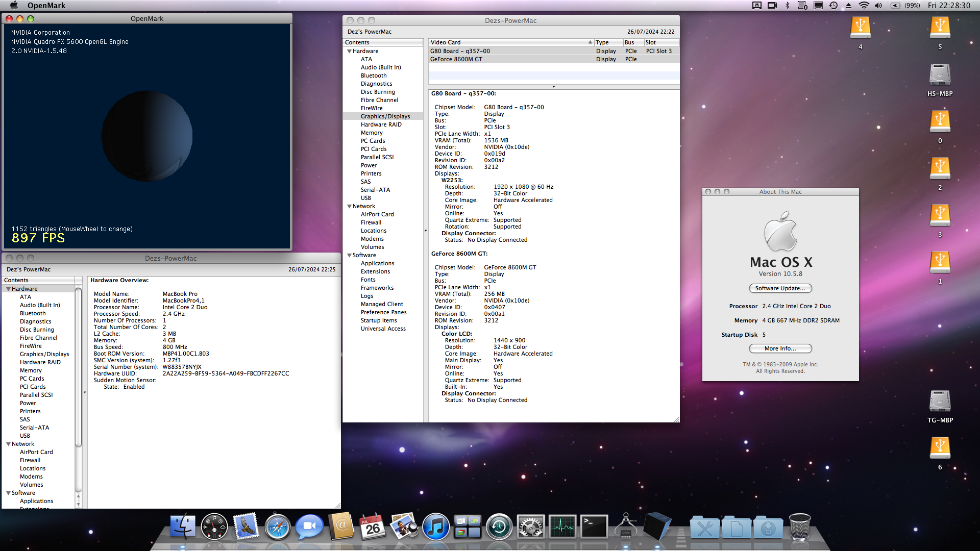Select Memory in graphics profiler window sidebar
The height and width of the screenshot is (551, 980).
click(372, 133)
